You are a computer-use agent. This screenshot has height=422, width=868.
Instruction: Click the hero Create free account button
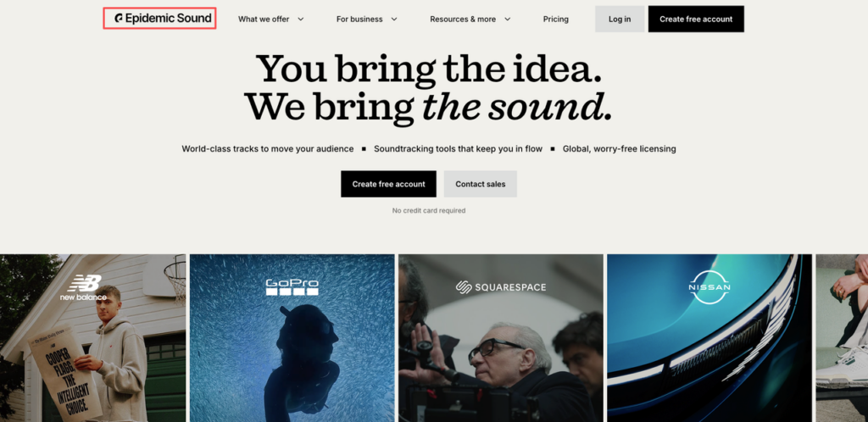(388, 184)
